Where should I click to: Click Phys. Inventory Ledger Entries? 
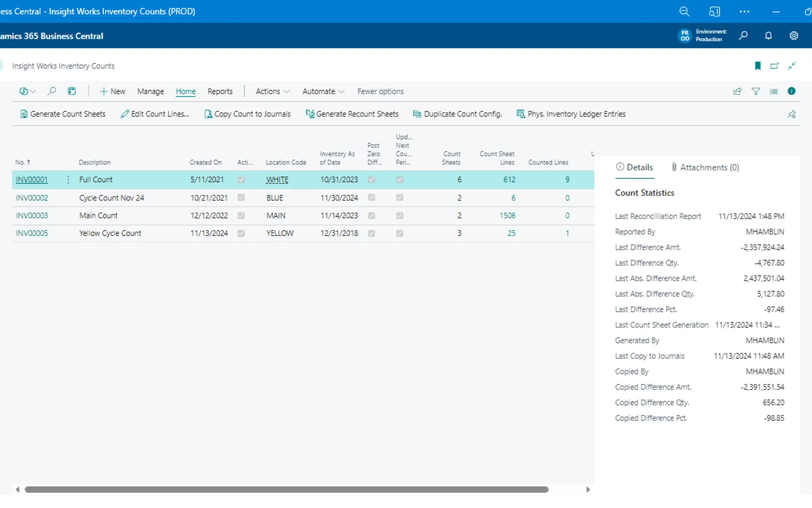[571, 114]
